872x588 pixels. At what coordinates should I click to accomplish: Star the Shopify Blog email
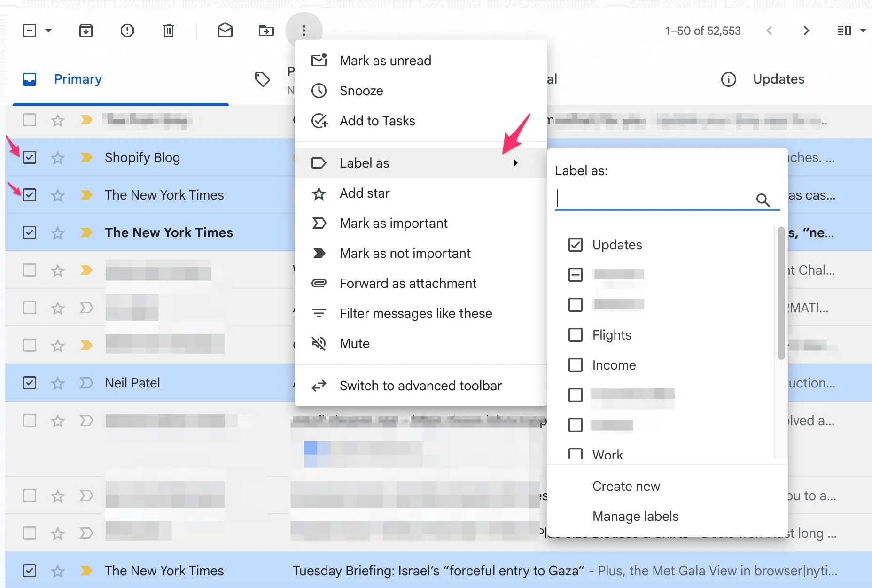pos(57,157)
